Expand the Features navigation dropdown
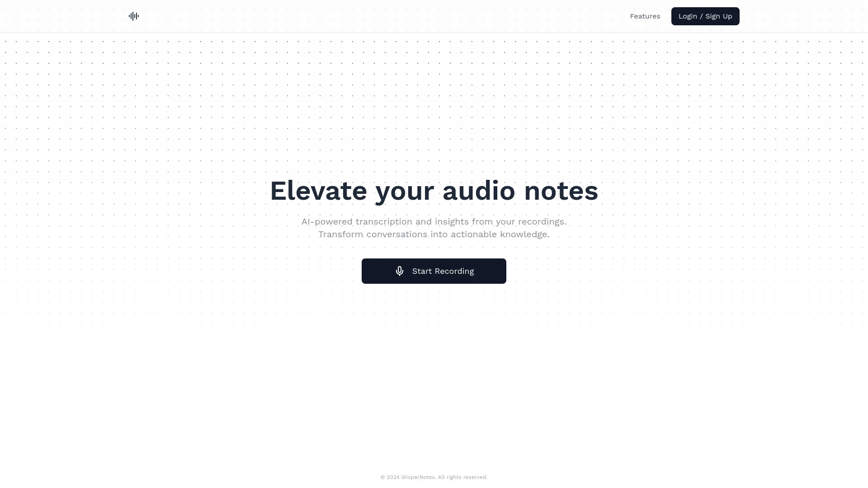Screen dimensions: 868x488 645,16
